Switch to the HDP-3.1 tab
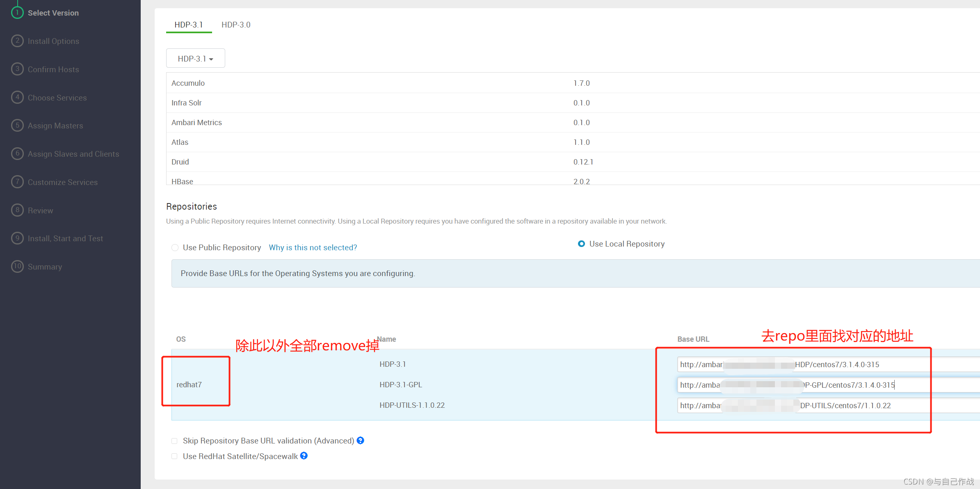 point(189,25)
